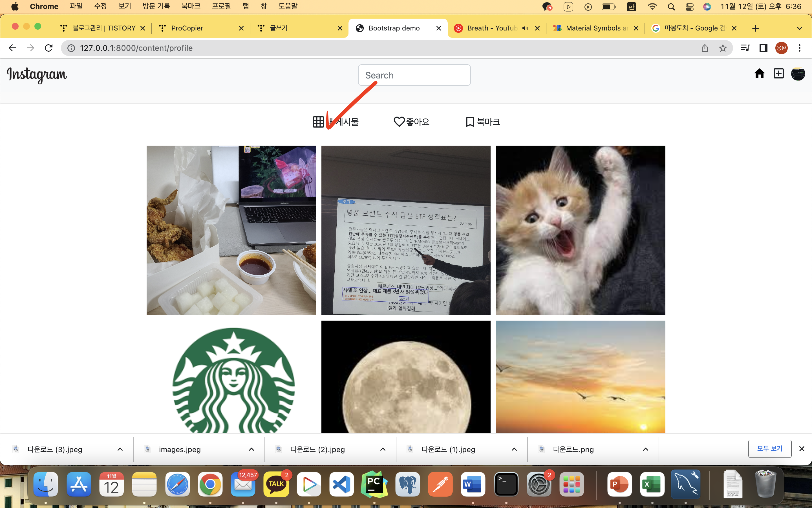812x508 pixels.
Task: Open KakaoTalk from the Dock
Action: (276, 484)
